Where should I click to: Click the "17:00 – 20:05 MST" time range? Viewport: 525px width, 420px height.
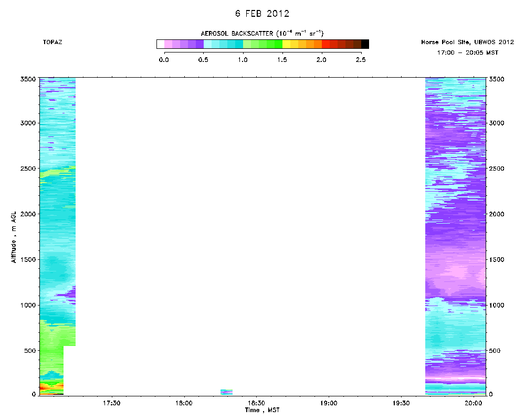click(467, 52)
